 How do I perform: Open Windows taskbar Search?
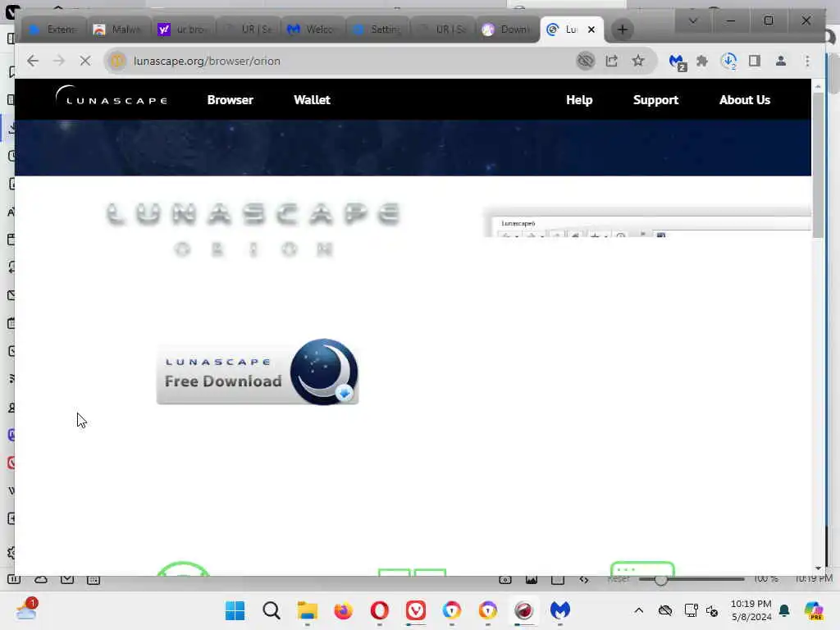pos(271,610)
